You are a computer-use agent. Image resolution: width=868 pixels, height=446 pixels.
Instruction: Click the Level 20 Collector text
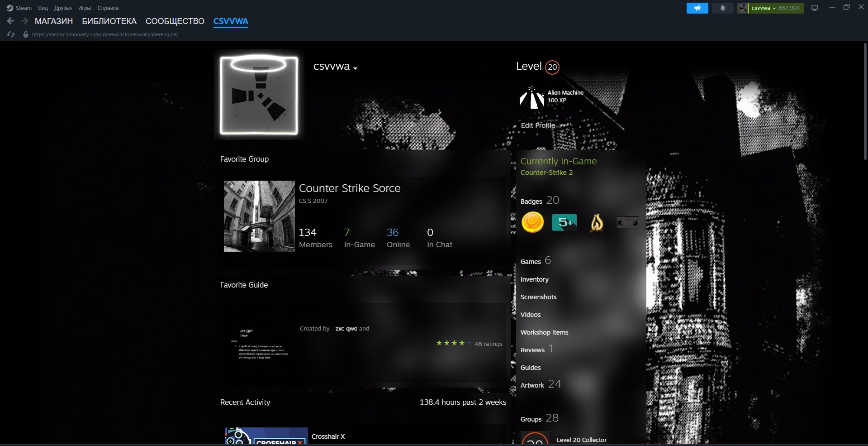[x=582, y=440]
